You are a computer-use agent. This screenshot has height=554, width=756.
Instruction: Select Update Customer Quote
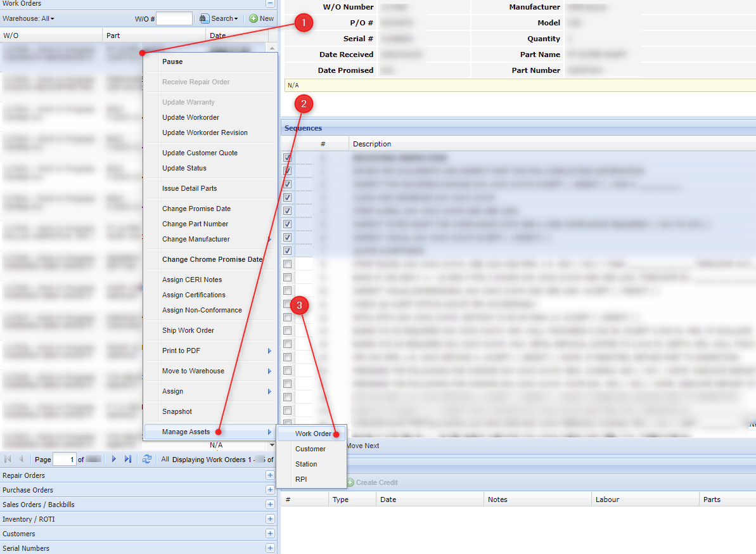tap(210, 153)
